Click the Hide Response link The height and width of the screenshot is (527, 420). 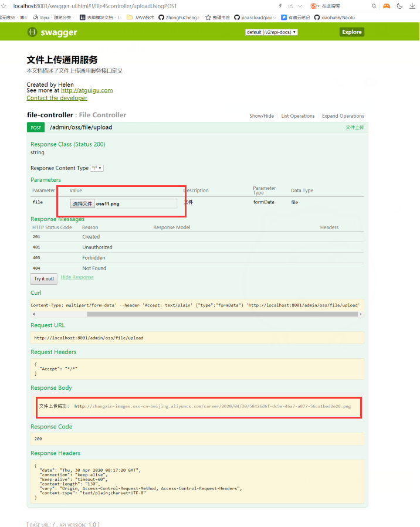click(77, 277)
